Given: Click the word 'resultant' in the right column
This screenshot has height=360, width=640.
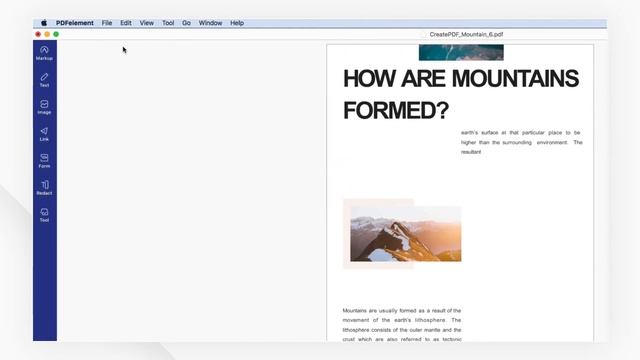Looking at the screenshot, I should point(471,152).
